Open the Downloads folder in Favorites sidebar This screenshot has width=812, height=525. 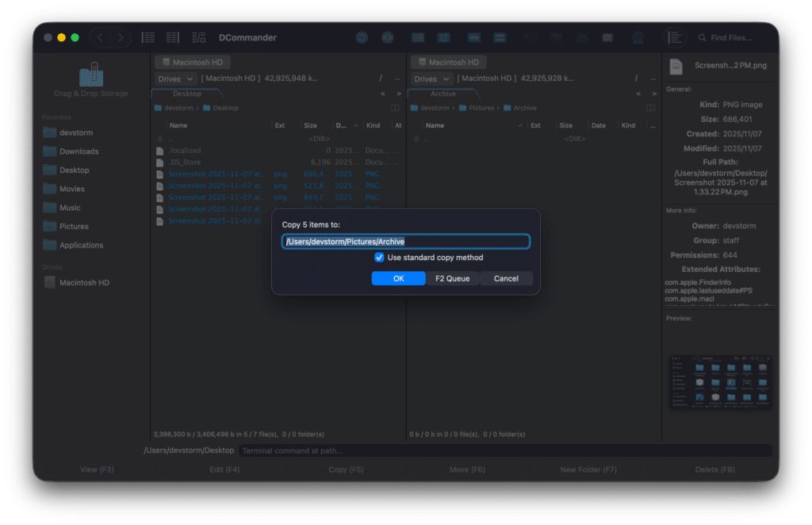click(79, 151)
